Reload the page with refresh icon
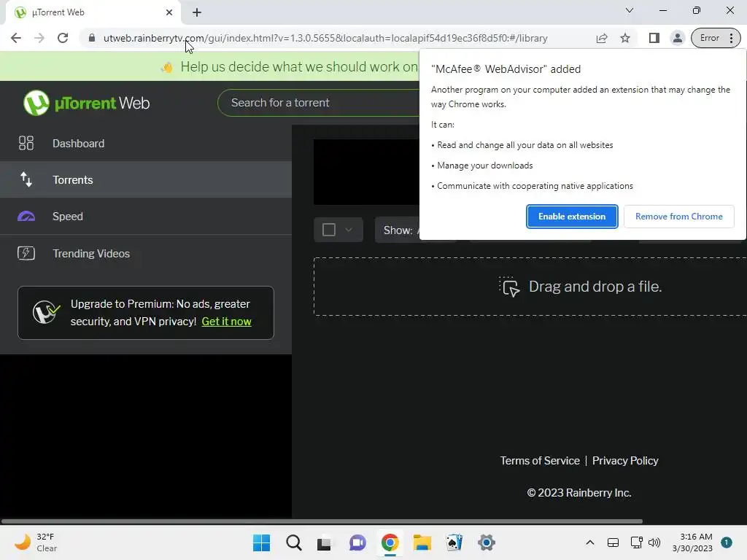This screenshot has width=747, height=560. click(x=63, y=38)
